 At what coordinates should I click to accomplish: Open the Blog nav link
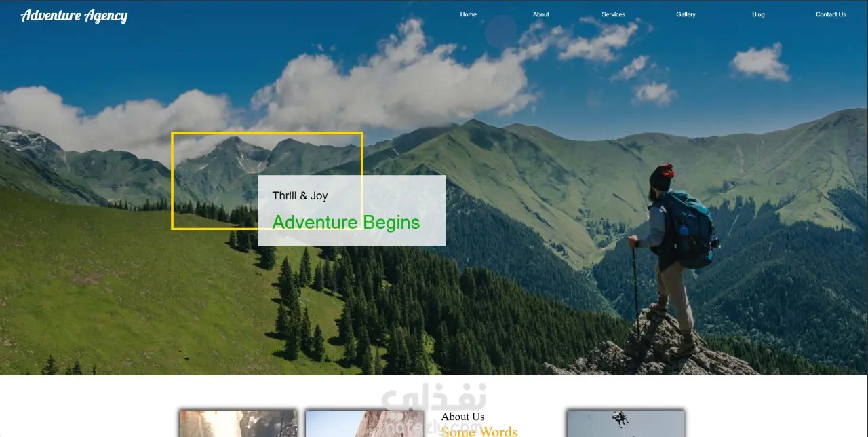click(758, 14)
